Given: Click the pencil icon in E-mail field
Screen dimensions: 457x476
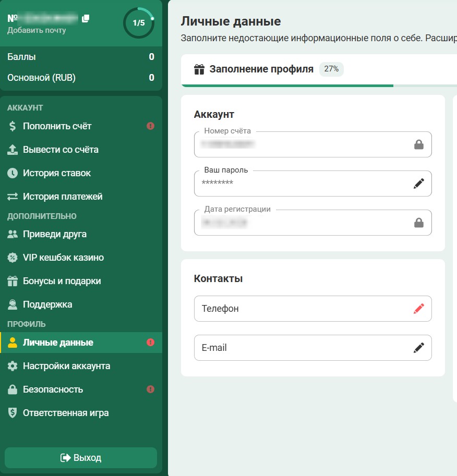Looking at the screenshot, I should coord(419,348).
